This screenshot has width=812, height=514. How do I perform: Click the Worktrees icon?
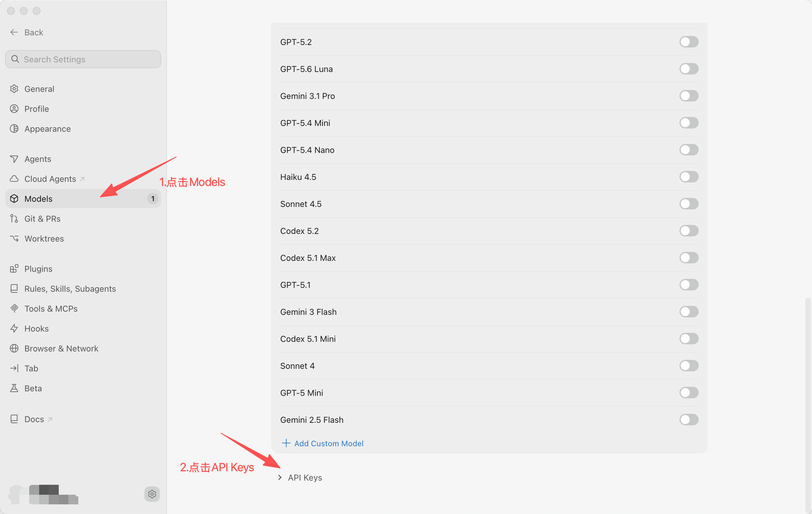14,239
